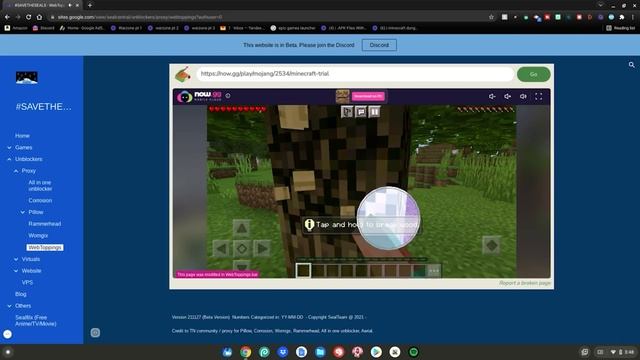Open the VPS page in sidebar
The width and height of the screenshot is (640, 360).
[x=27, y=282]
